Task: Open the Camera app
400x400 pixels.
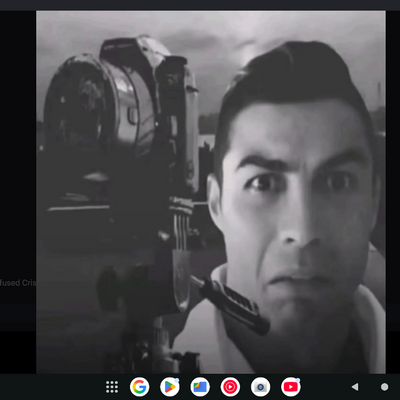Action: point(261,387)
